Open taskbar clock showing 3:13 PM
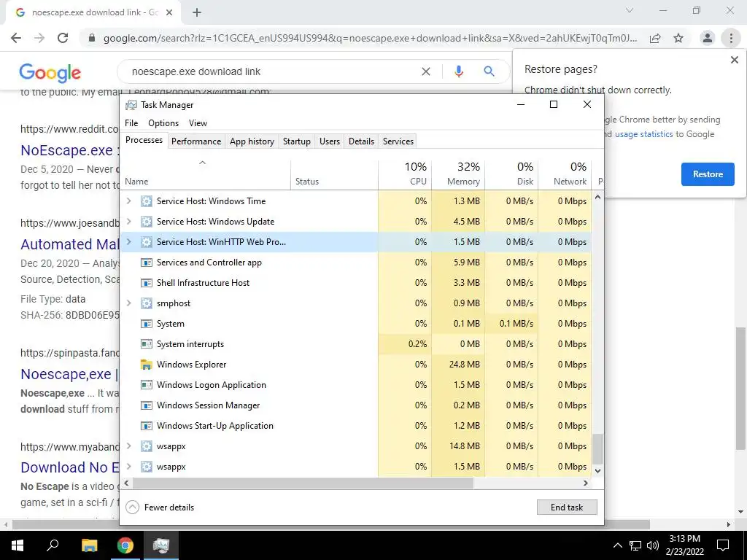Image resolution: width=747 pixels, height=560 pixels. coord(684,545)
